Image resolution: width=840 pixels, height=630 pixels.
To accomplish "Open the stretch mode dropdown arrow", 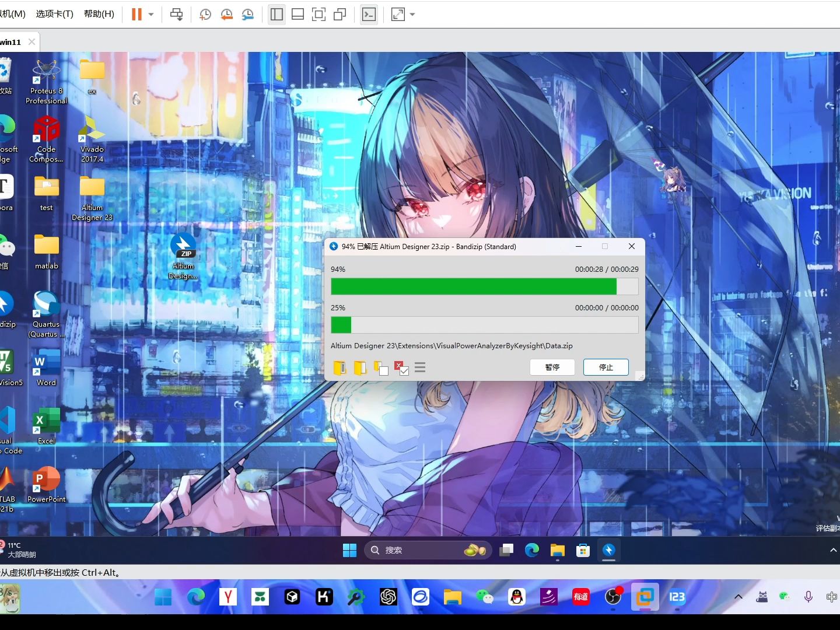I will pos(411,14).
